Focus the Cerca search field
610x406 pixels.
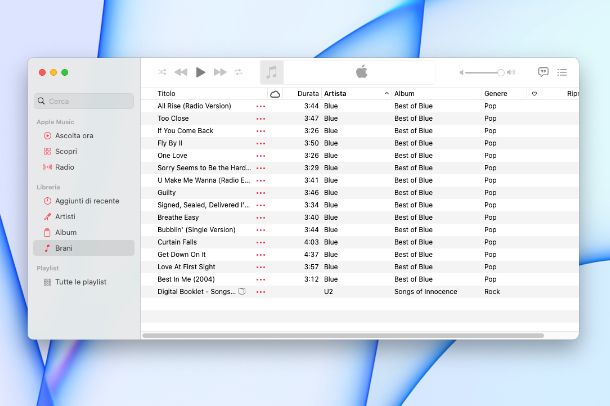84,101
